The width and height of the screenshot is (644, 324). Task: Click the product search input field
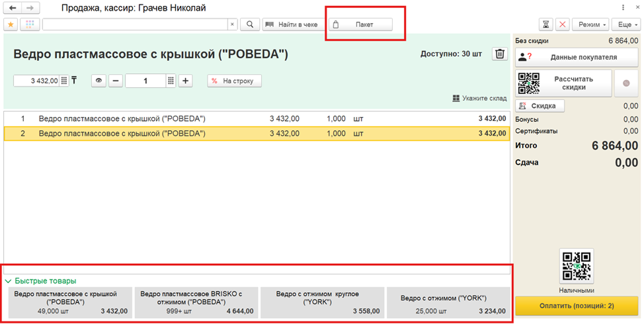point(135,24)
